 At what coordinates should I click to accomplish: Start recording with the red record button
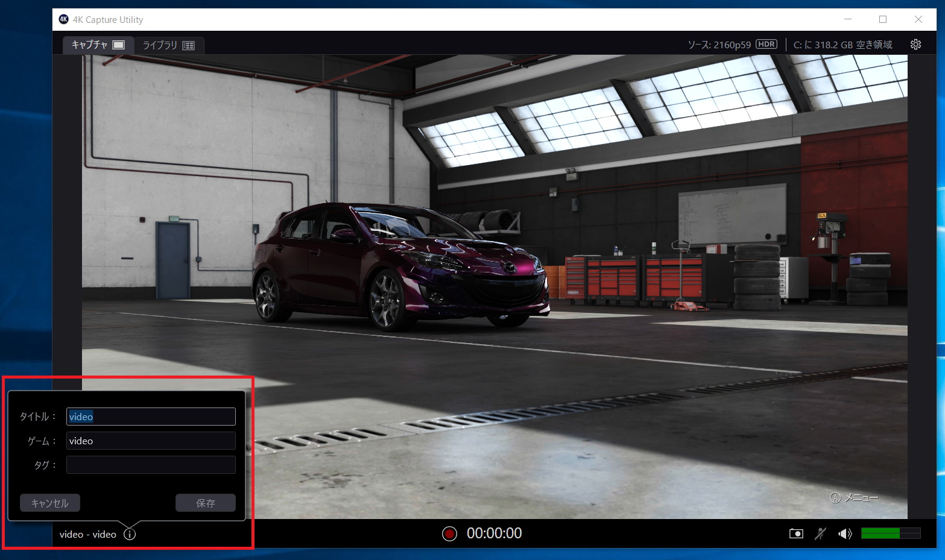coord(449,533)
